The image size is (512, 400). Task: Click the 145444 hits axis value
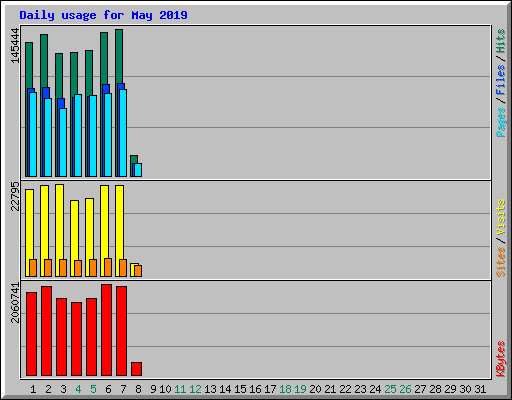tap(15, 45)
